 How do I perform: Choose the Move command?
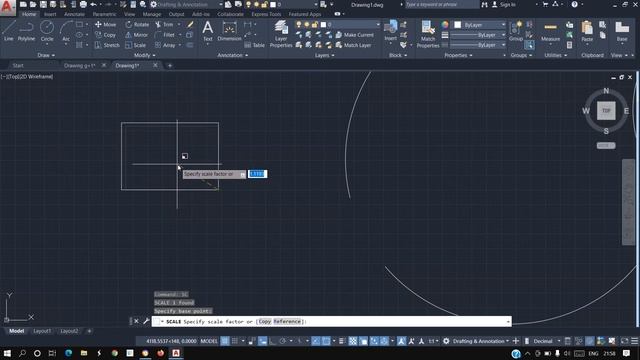click(x=105, y=24)
